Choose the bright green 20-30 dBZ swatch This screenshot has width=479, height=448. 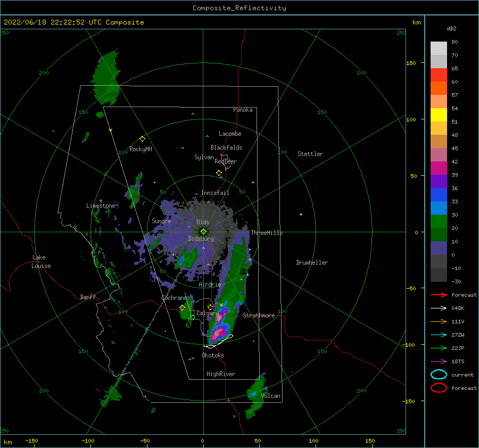tap(439, 221)
